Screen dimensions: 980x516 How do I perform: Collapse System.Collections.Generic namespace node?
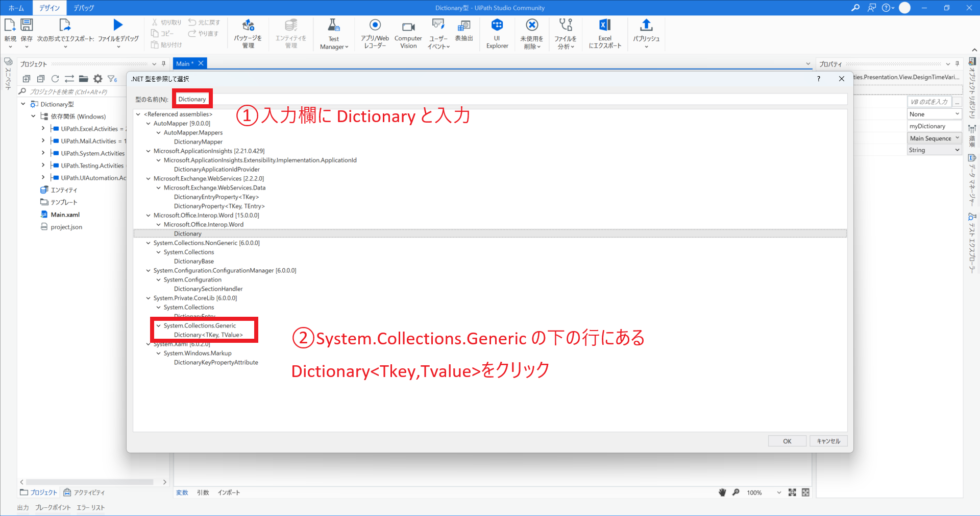pyautogui.click(x=159, y=326)
